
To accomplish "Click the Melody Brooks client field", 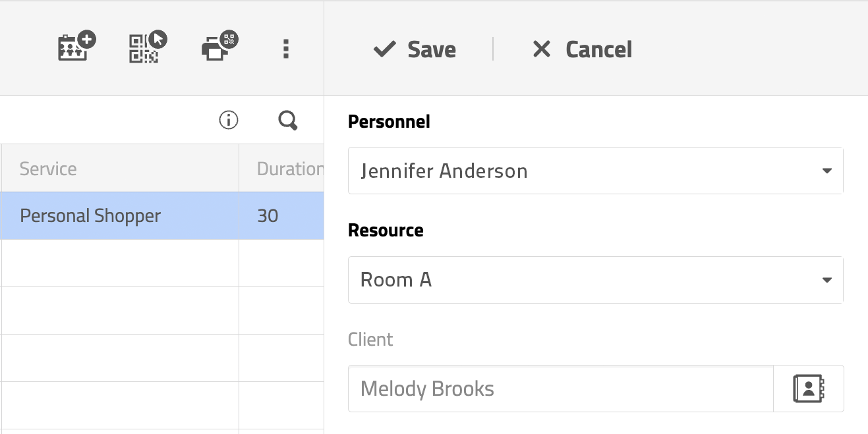I will pos(560,389).
